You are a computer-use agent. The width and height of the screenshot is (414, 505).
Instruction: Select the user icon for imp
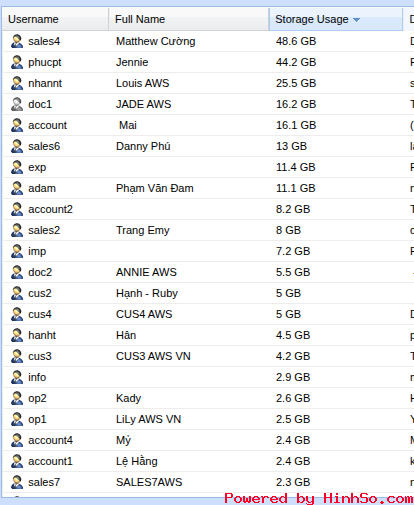coord(17,251)
